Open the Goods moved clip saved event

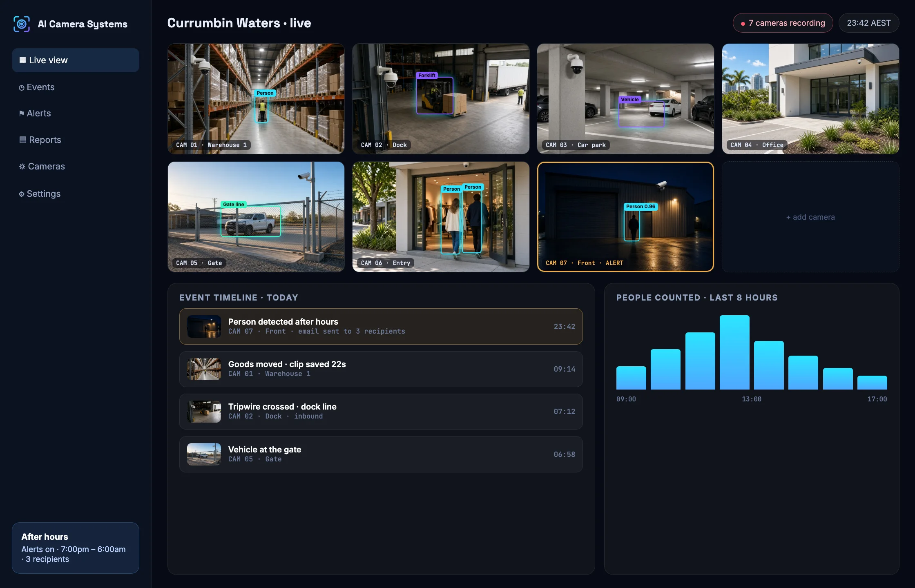381,369
